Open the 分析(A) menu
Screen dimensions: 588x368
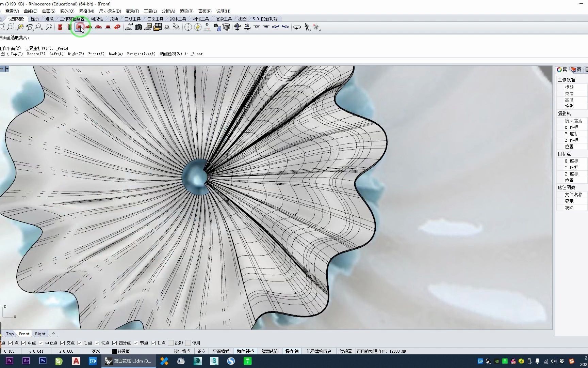(x=168, y=11)
